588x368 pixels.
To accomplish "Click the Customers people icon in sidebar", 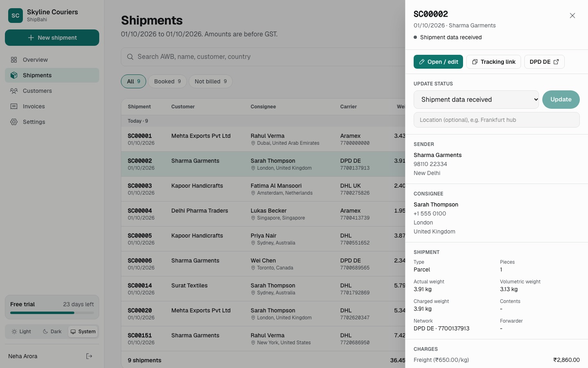I will pos(14,91).
